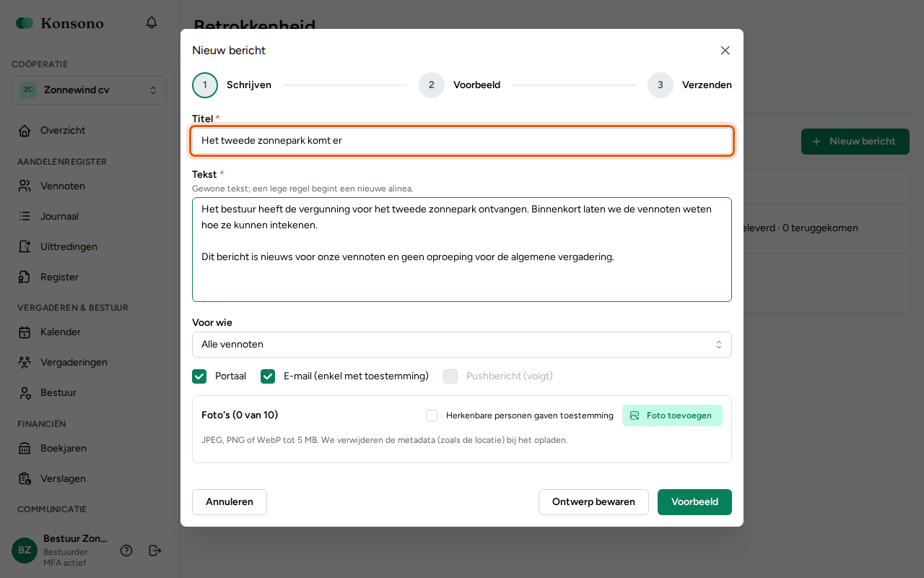Open Vennoten in the sidebar
This screenshot has height=578, width=924.
(x=89, y=186)
